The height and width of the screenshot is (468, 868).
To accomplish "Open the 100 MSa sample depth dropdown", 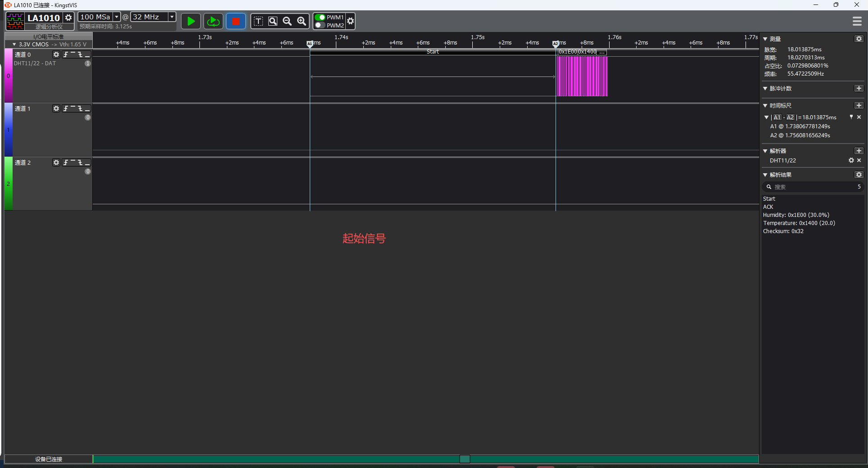I will coord(117,17).
